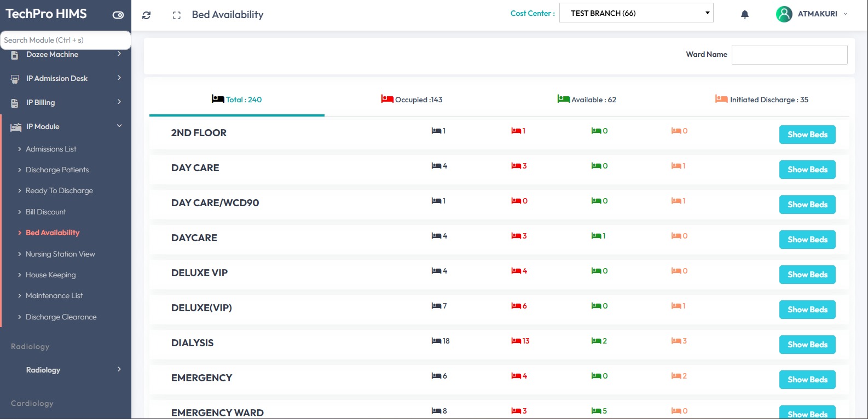Toggle the sidebar switch beside TechPro HIMS
This screenshot has height=419, width=868.
pyautogui.click(x=118, y=15)
